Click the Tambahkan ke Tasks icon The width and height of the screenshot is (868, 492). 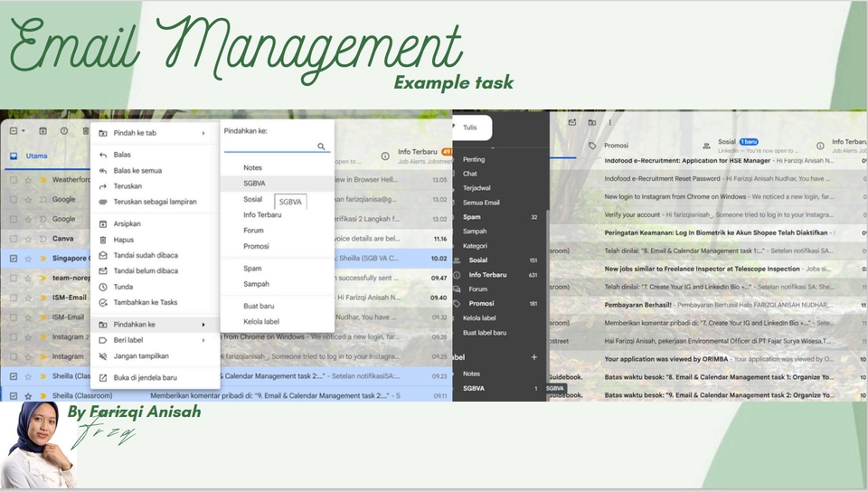pyautogui.click(x=103, y=302)
